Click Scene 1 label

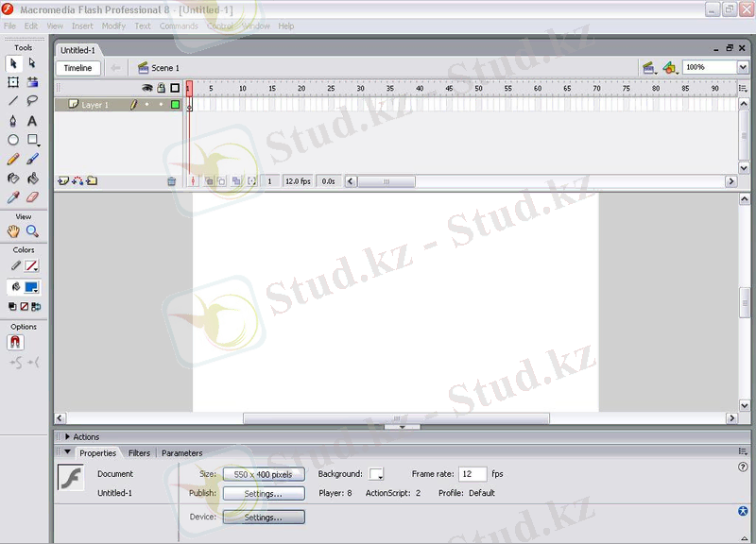pyautogui.click(x=165, y=68)
